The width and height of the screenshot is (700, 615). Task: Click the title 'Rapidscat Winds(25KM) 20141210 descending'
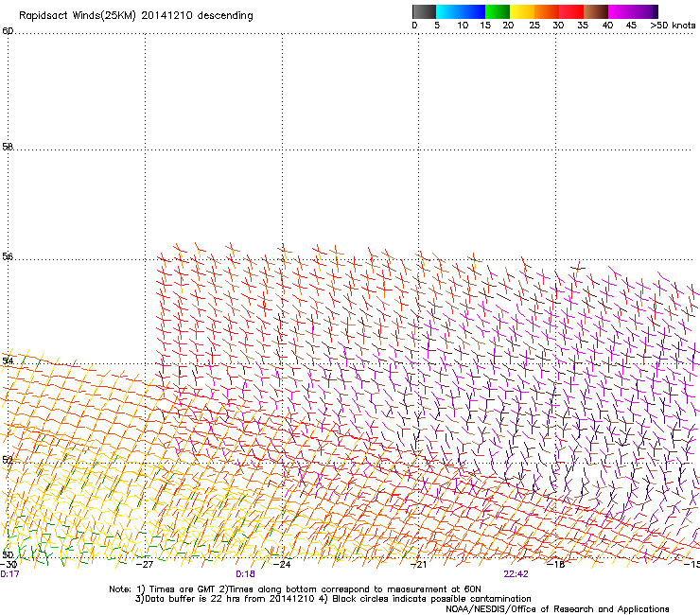pos(135,16)
